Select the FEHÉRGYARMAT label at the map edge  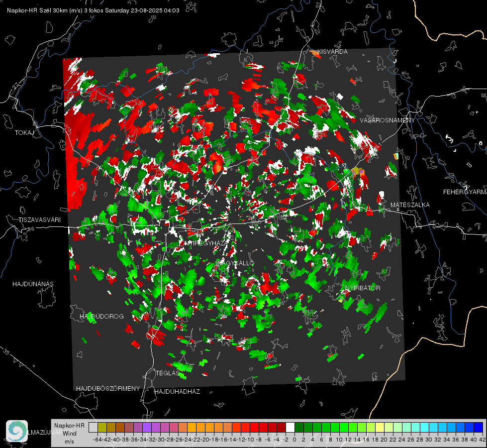tap(465, 192)
